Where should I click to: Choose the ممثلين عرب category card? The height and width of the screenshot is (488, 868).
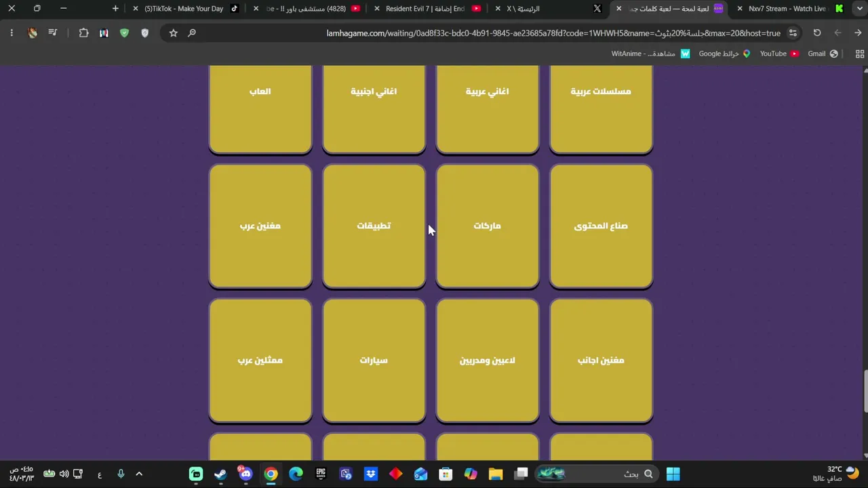coord(260,360)
